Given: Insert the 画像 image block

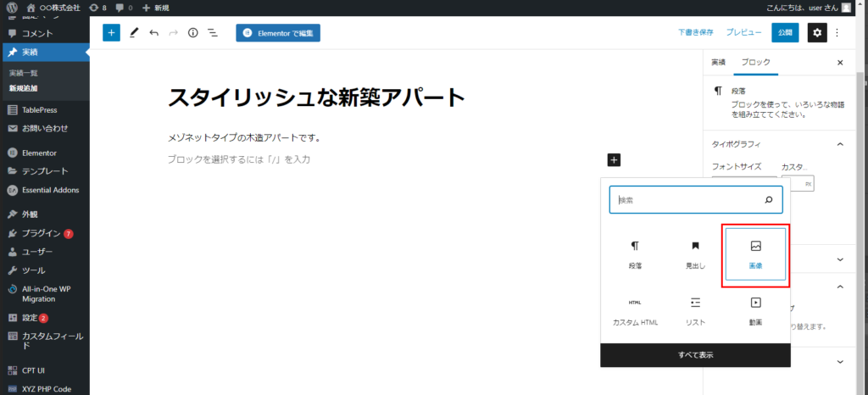Looking at the screenshot, I should click(755, 254).
